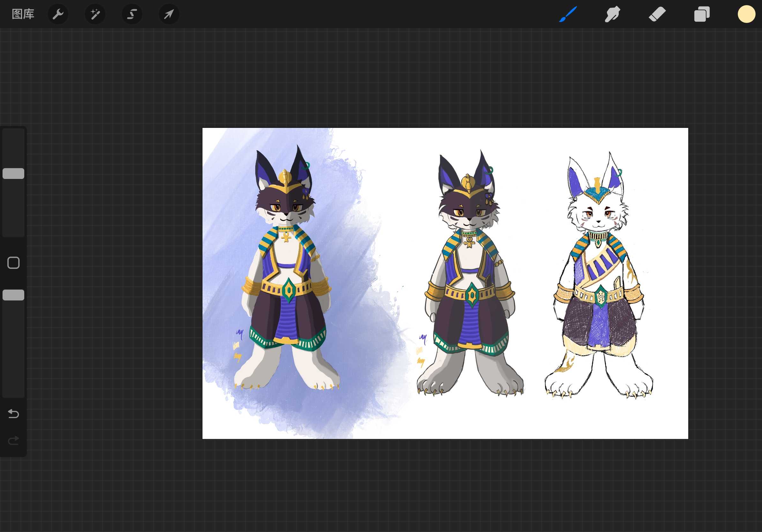This screenshot has width=762, height=532.
Task: Tap the square modify button in sidebar
Action: (13, 263)
